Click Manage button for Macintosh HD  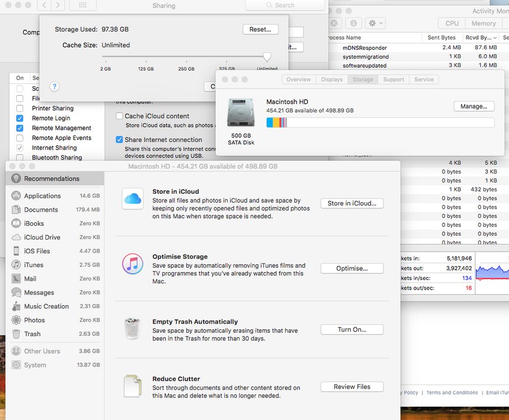coord(474,106)
